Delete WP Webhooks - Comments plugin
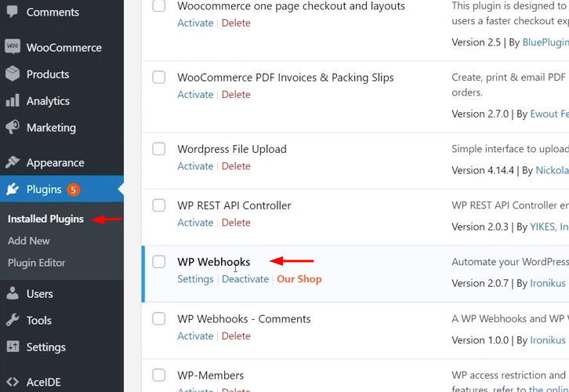Viewport: 569px width, 392px height. coord(236,336)
